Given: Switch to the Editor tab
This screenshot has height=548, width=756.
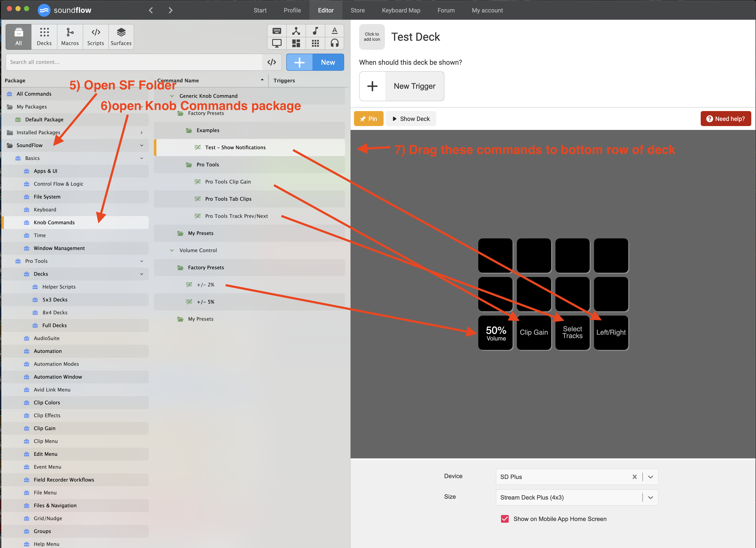Looking at the screenshot, I should click(326, 10).
